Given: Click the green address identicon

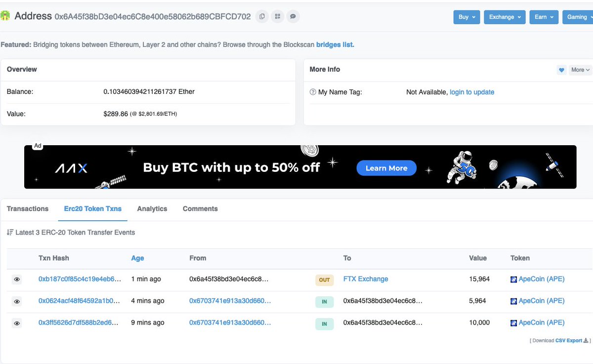Looking at the screenshot, I should [5, 16].
